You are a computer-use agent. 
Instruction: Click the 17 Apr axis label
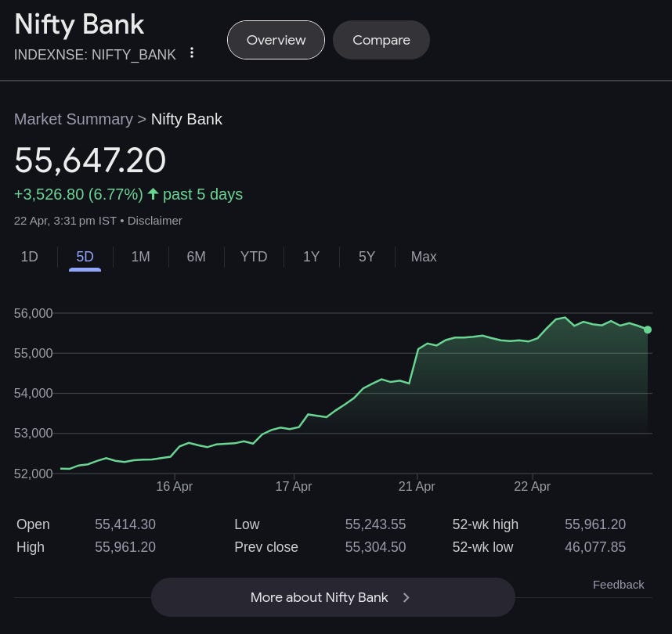[294, 486]
